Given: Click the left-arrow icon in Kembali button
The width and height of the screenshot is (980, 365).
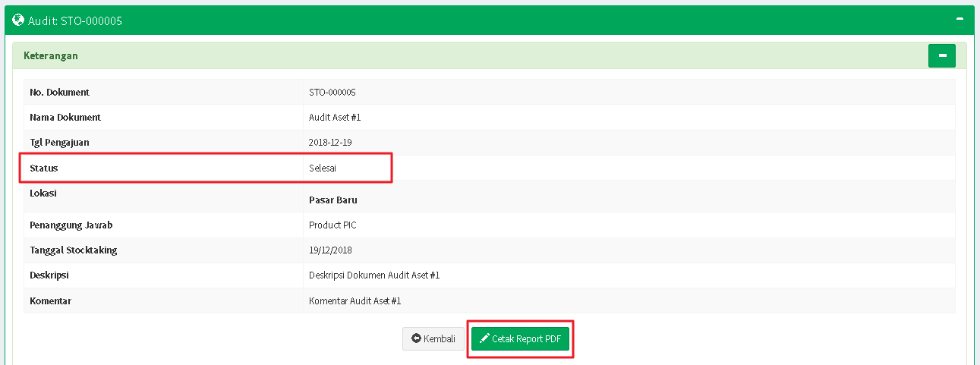Looking at the screenshot, I should pos(416,339).
